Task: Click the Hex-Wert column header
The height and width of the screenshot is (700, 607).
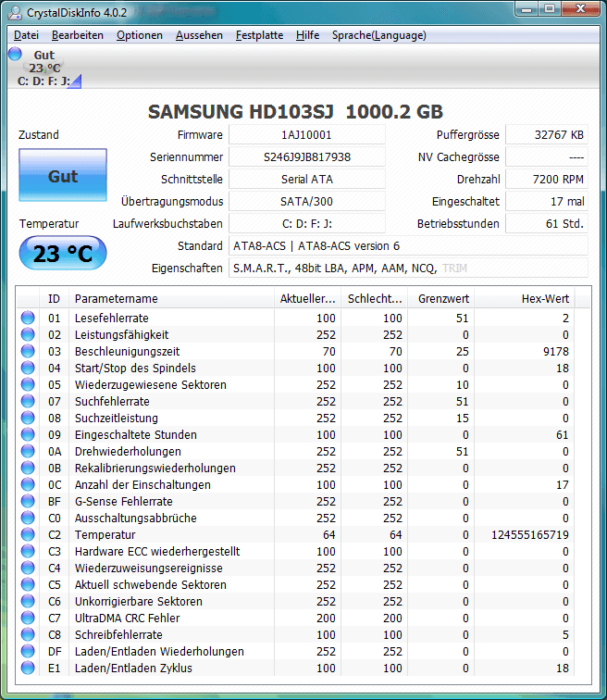Action: click(x=525, y=299)
